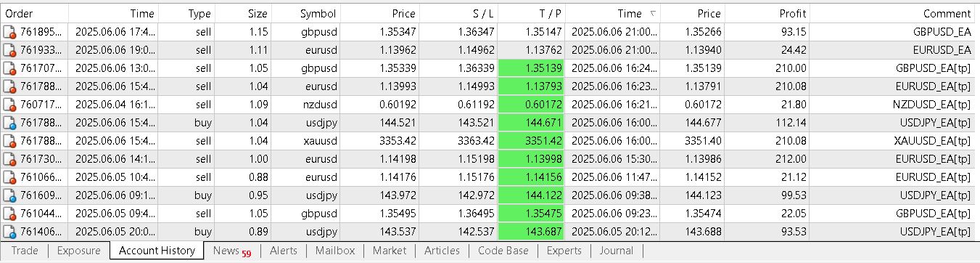Click the sell order icon for 761895

click(9, 32)
